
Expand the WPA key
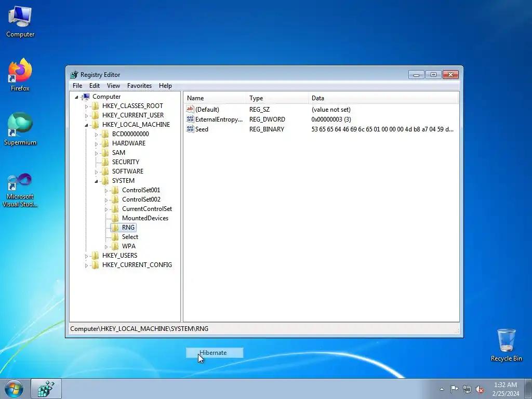click(106, 247)
